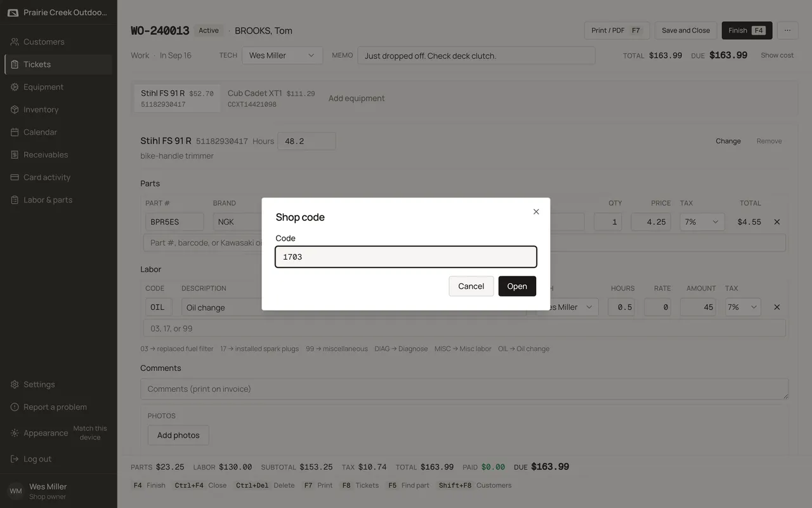
Task: Click the Calendar sidebar icon
Action: coord(15,132)
